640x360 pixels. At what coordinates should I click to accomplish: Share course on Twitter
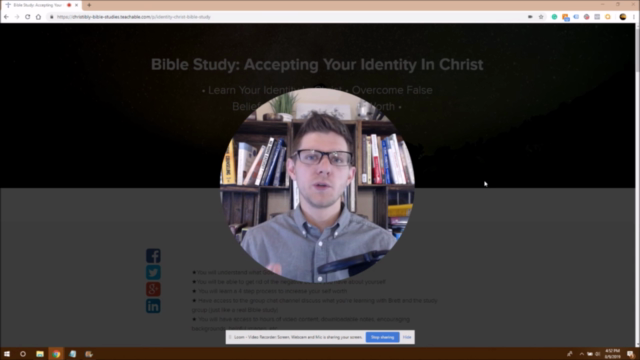[153, 273]
